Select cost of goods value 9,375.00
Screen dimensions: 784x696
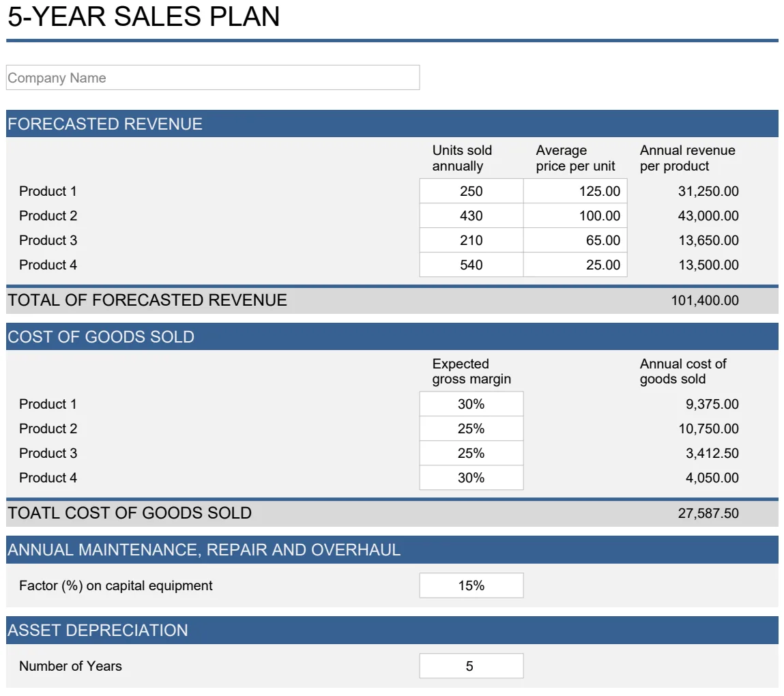tap(712, 404)
